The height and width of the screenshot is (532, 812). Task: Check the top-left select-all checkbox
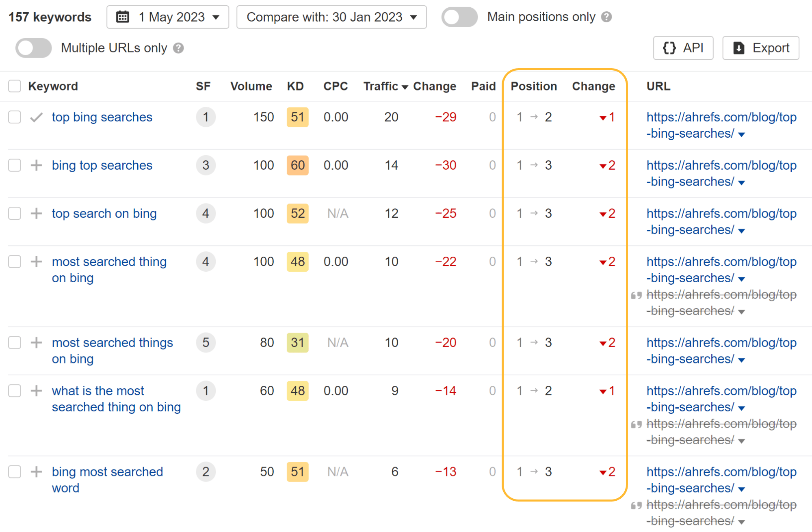point(15,85)
